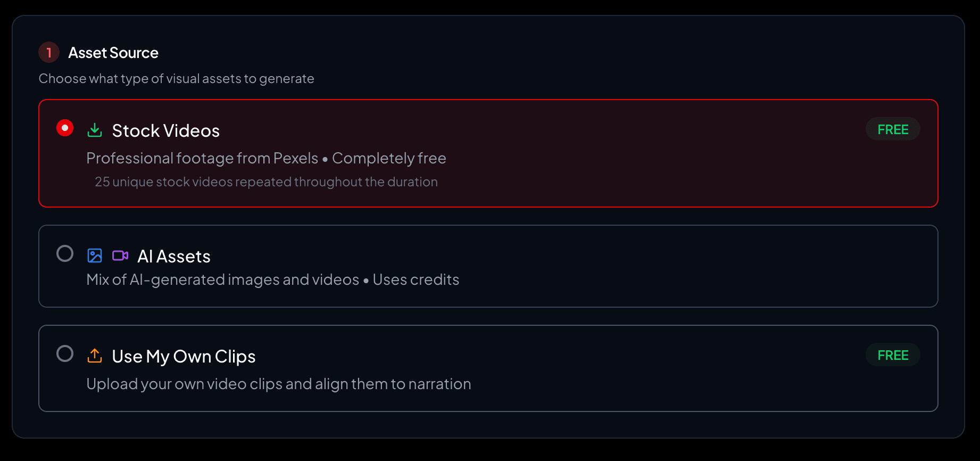Click the Asset Source heading
This screenshot has width=980, height=461.
[x=113, y=53]
